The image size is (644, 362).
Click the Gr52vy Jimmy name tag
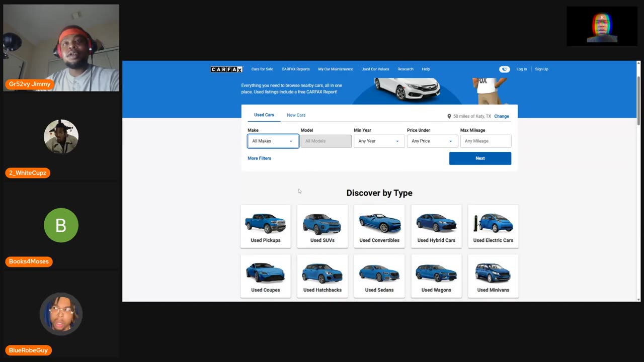coord(30,84)
